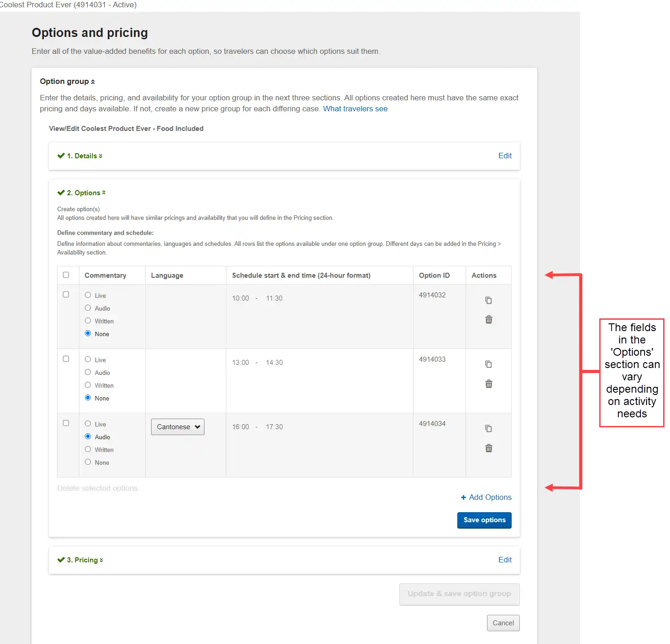Select None commentary for option 4914032
The width and height of the screenshot is (670, 644).
pyautogui.click(x=88, y=333)
